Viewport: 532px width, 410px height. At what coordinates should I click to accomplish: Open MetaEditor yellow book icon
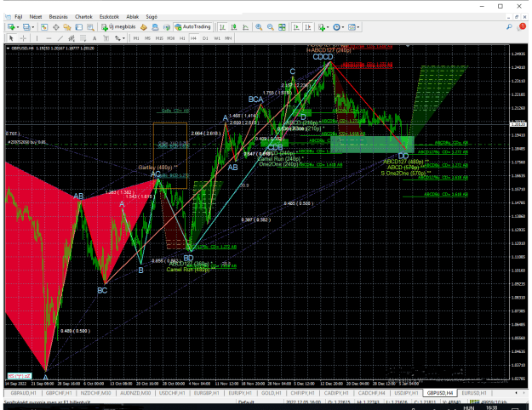point(144,27)
